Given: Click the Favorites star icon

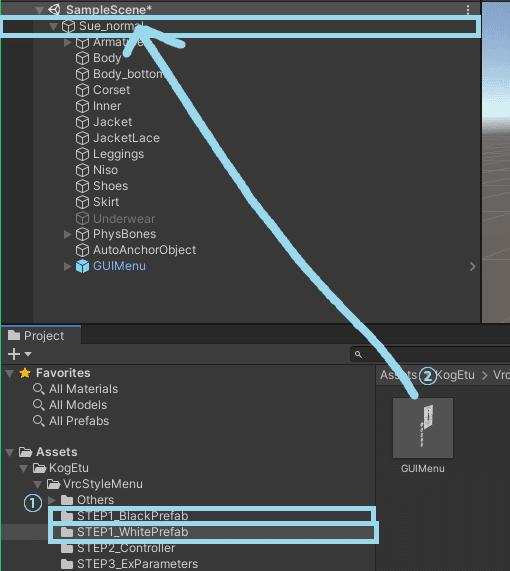Looking at the screenshot, I should pyautogui.click(x=25, y=373).
